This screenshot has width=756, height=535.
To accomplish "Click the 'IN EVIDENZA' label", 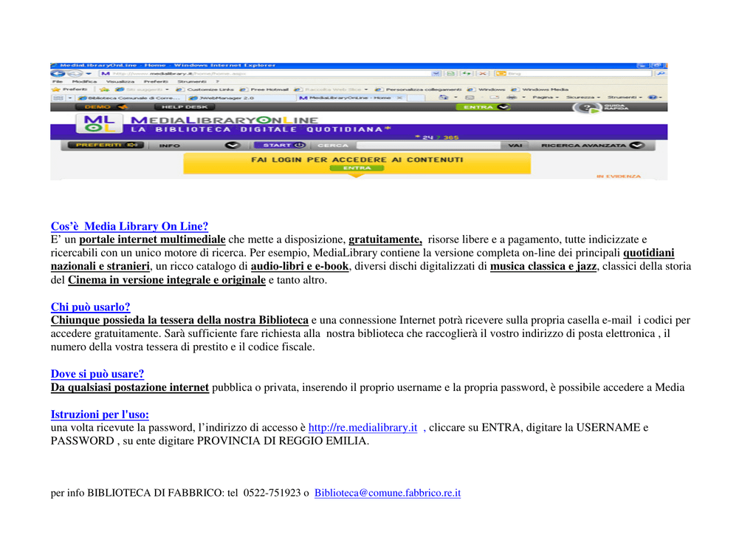I will tap(619, 177).
